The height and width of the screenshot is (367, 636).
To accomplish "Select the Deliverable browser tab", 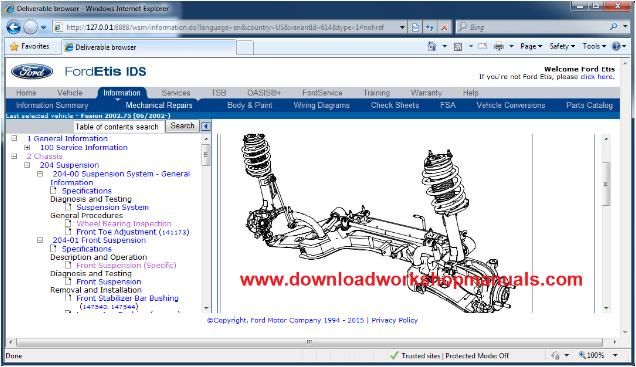I will point(148,47).
